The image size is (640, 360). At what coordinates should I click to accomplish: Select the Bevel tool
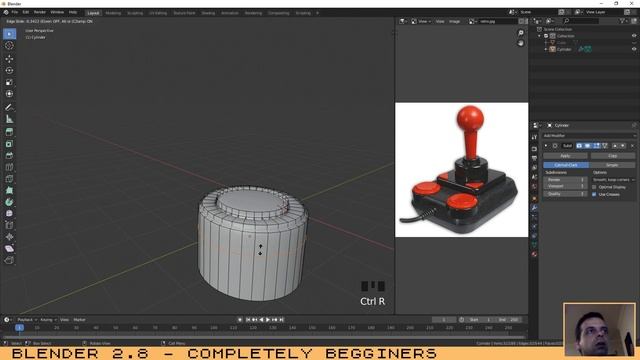pos(9,156)
